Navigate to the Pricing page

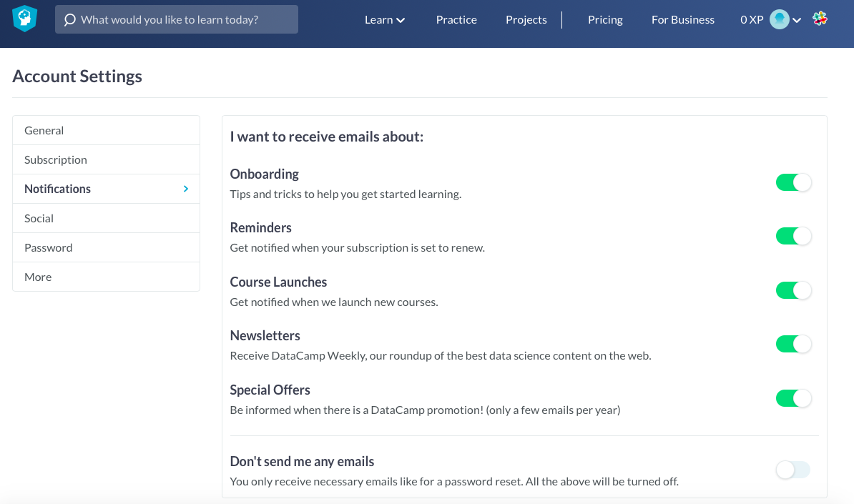[x=605, y=20]
